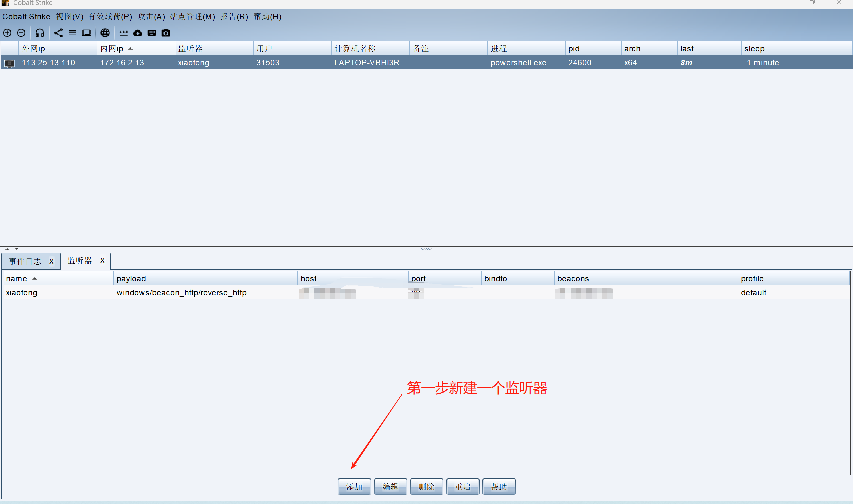Image resolution: width=853 pixels, height=504 pixels.
Task: Sort sessions by 用户 column
Action: 292,49
